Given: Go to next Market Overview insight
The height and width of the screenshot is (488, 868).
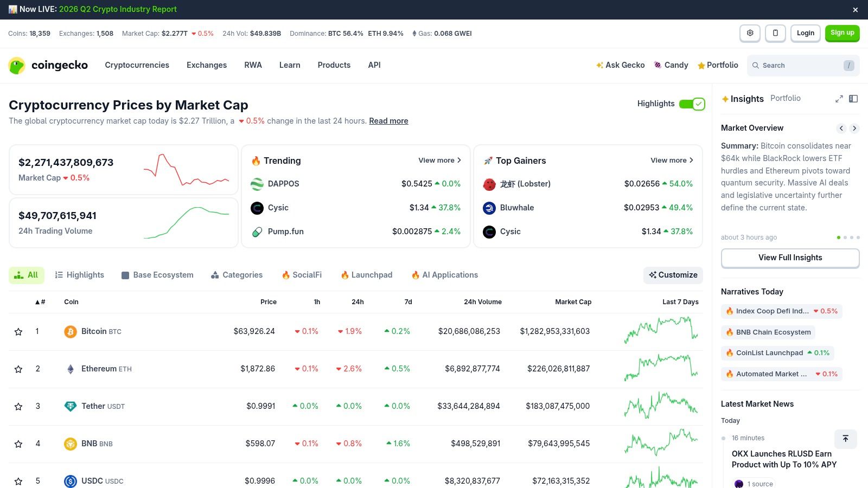Looking at the screenshot, I should [854, 129].
